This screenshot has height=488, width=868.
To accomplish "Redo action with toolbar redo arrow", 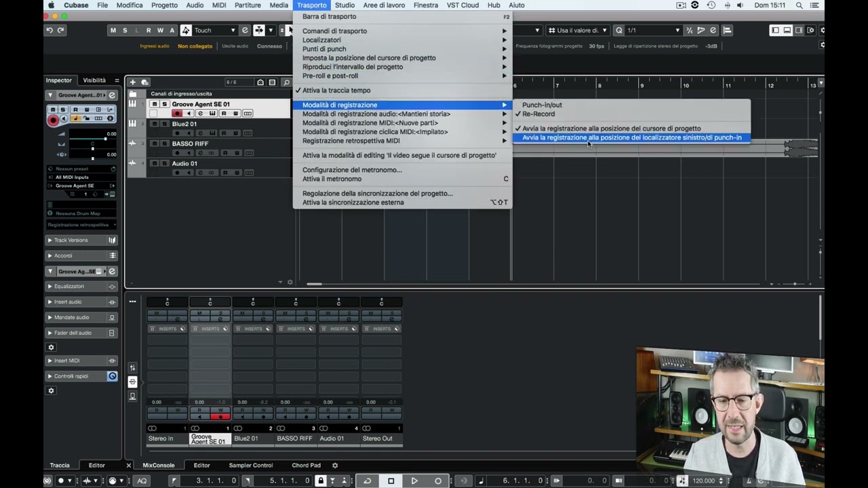I will [x=61, y=30].
